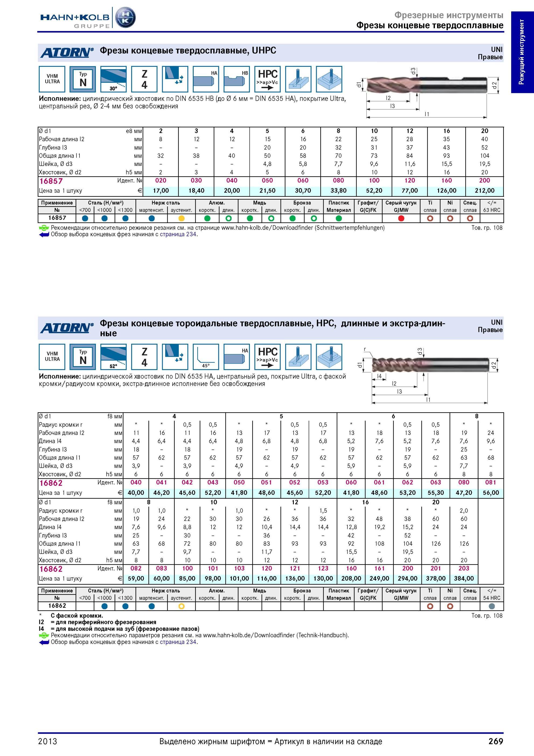
Task: Click the www.hahn-kolb.de/Downloadfinder (Schnittwertempfehlungen) address
Action: click(303, 228)
